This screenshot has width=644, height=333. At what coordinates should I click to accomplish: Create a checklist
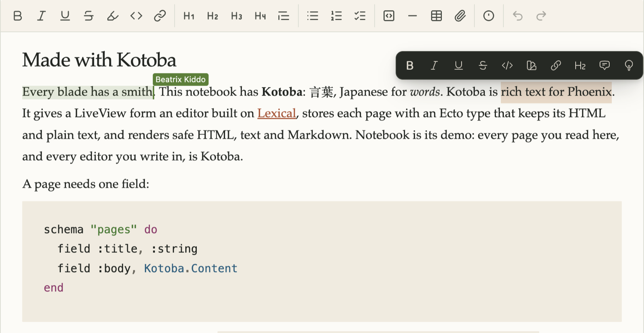tap(360, 16)
